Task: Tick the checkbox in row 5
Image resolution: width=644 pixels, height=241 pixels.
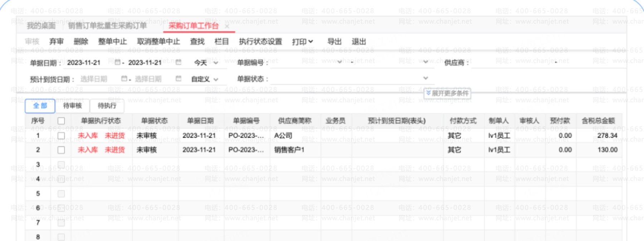Action: click(x=61, y=193)
